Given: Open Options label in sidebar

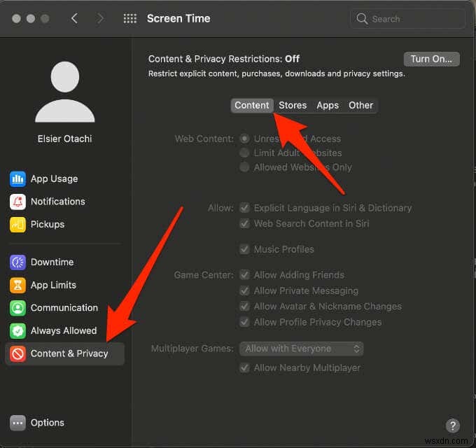Looking at the screenshot, I should pos(48,423).
